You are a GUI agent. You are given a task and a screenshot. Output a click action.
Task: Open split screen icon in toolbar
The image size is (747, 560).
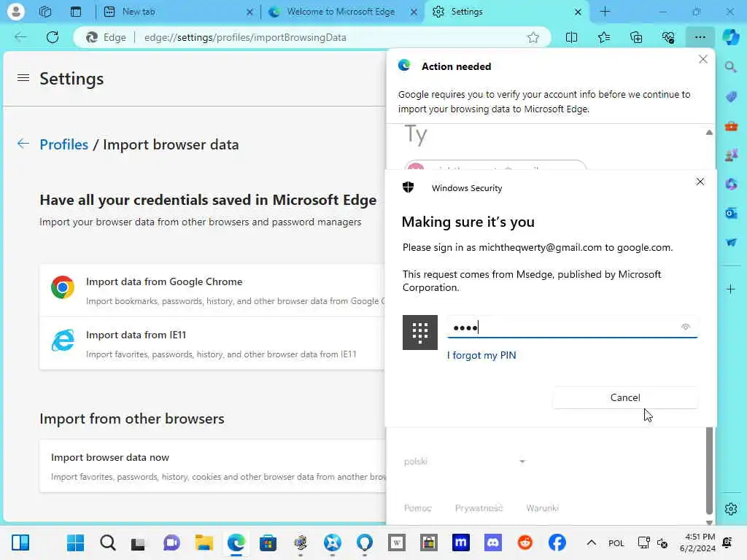click(571, 37)
